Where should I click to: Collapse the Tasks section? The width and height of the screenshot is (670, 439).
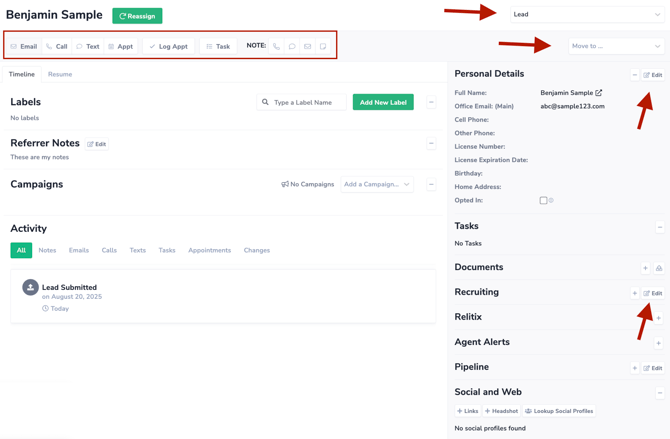[x=659, y=227]
